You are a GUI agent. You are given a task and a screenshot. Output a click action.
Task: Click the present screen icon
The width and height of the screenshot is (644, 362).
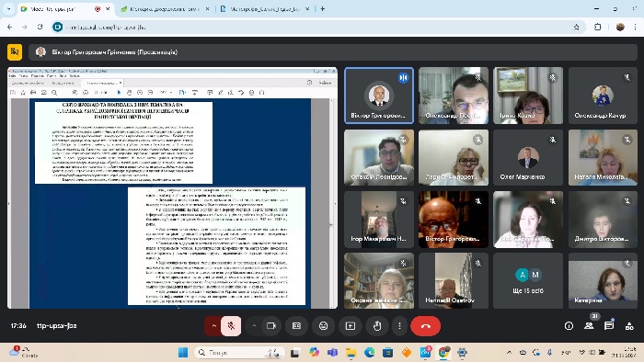pos(351,326)
